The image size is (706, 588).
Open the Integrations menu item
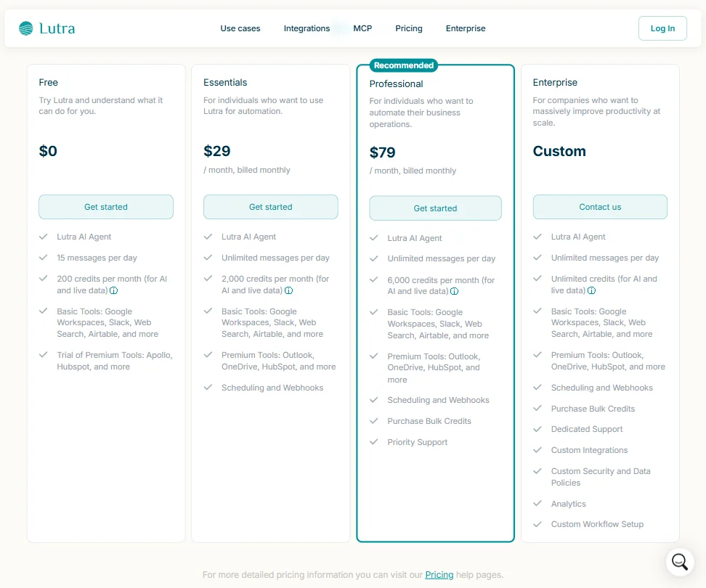pyautogui.click(x=307, y=28)
